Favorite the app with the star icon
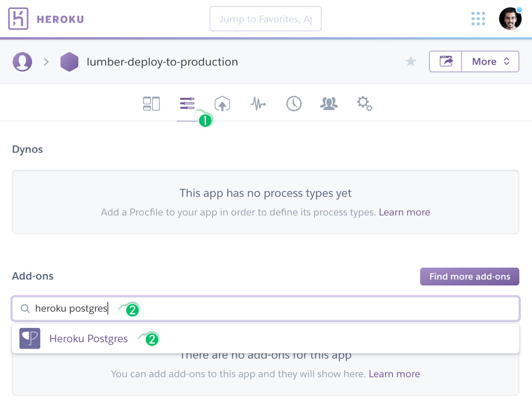Image resolution: width=532 pixels, height=403 pixels. [x=411, y=61]
